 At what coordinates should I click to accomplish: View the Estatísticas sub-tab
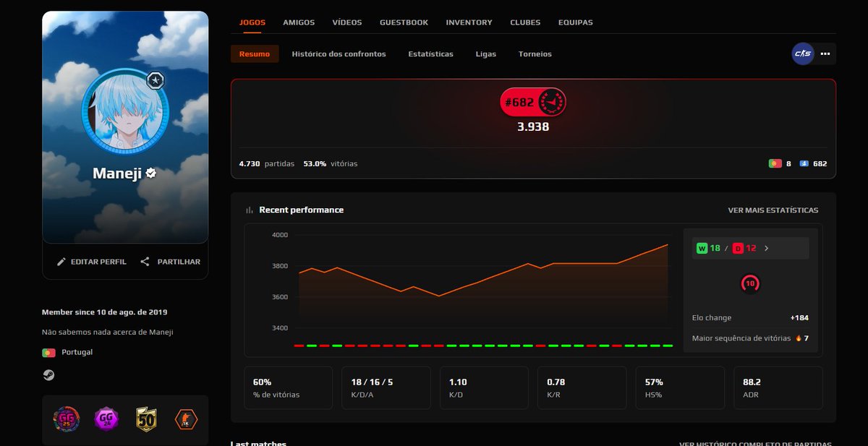click(x=430, y=54)
